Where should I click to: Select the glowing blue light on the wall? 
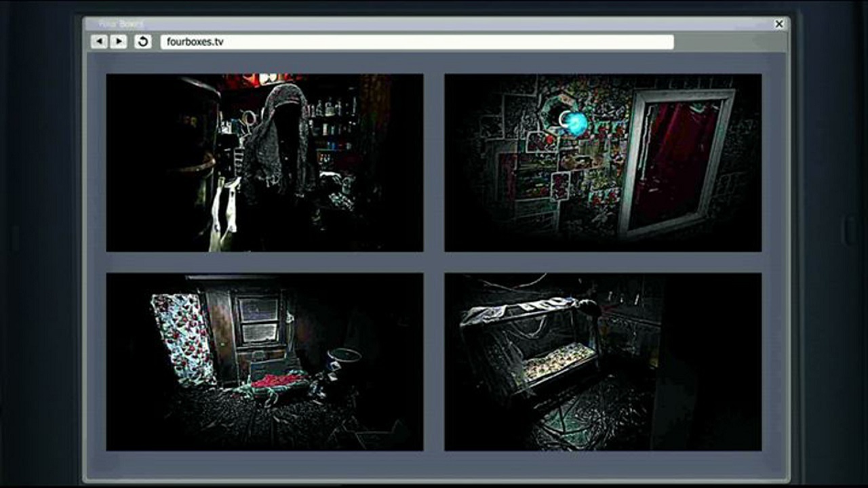[x=575, y=123]
